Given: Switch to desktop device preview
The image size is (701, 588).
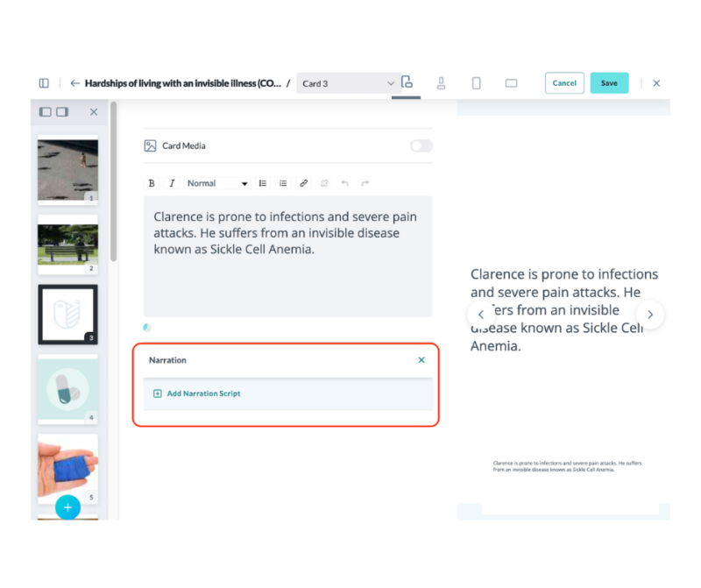Looking at the screenshot, I should pos(511,82).
